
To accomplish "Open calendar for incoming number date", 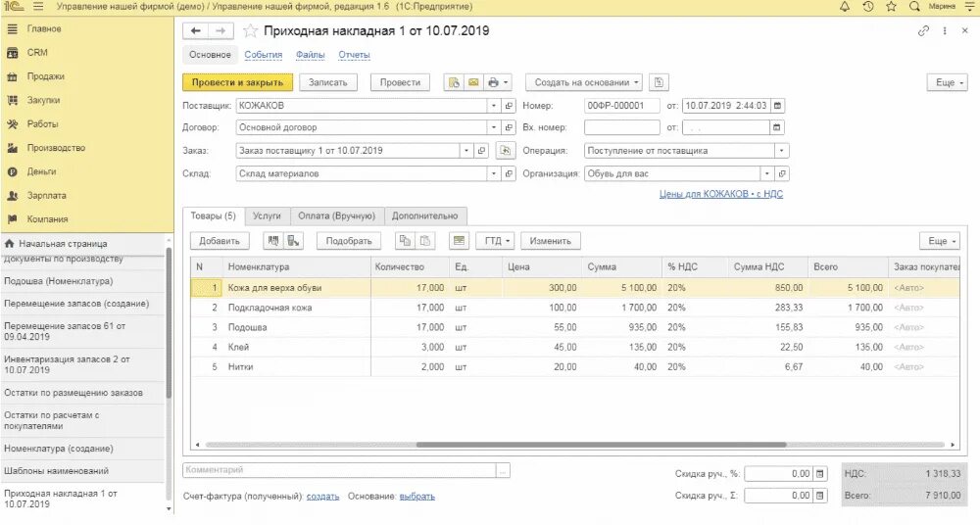I will (776, 127).
